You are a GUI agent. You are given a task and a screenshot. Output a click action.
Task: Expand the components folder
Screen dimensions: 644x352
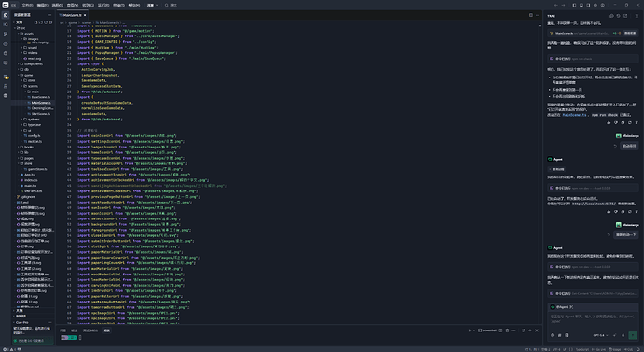tap(33, 63)
